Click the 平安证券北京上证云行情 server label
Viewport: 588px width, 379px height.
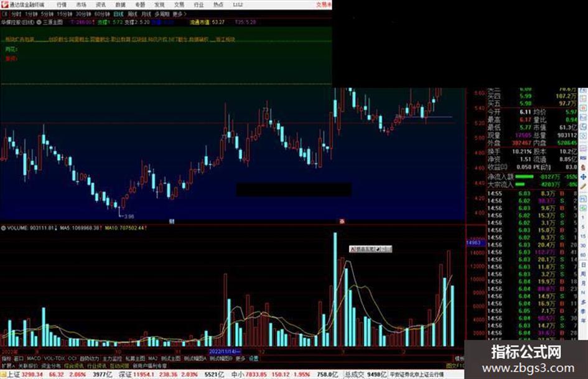click(x=417, y=375)
